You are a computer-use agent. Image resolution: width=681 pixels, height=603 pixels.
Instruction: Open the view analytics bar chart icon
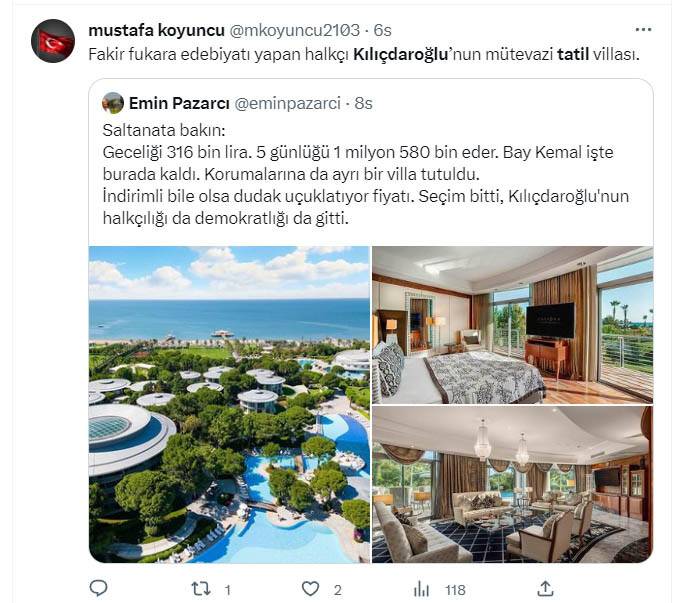(x=421, y=589)
